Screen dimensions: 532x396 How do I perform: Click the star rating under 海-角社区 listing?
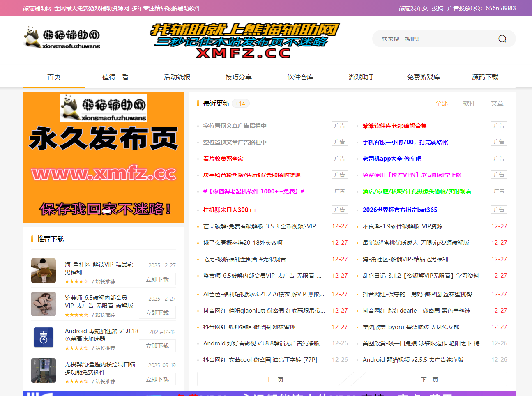pos(77,282)
